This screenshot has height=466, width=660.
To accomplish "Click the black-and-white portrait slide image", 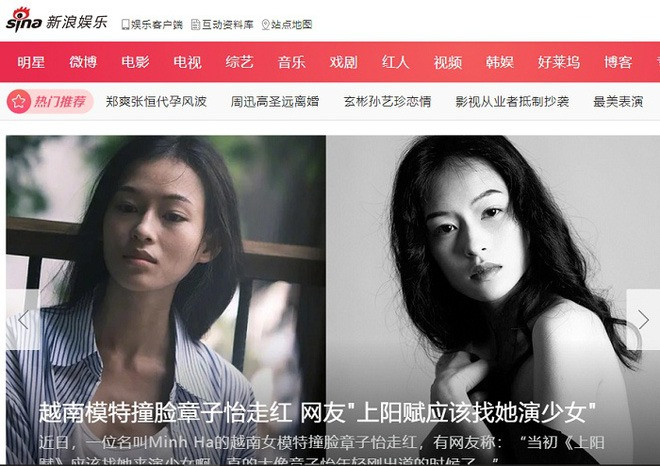I will tap(493, 300).
